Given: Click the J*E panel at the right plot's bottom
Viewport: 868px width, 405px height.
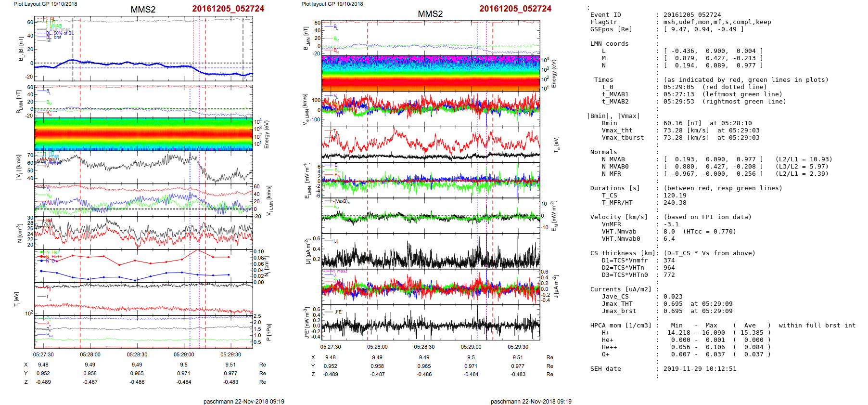Looking at the screenshot, I should (431, 323).
